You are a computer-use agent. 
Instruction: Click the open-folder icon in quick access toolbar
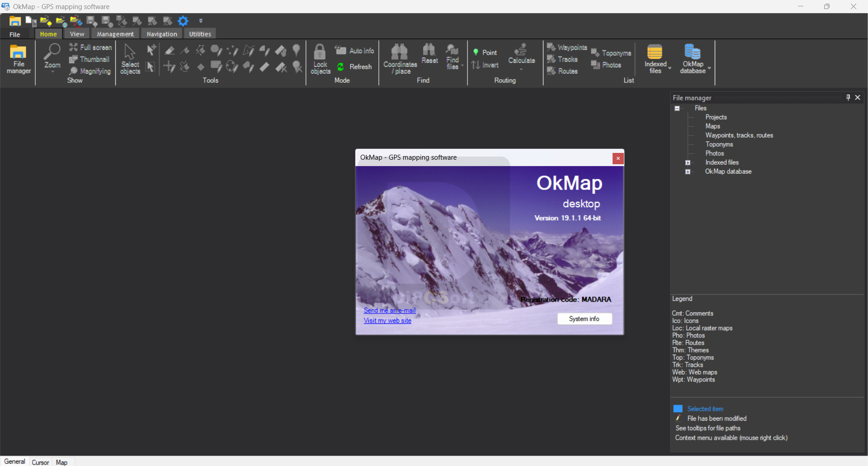15,21
